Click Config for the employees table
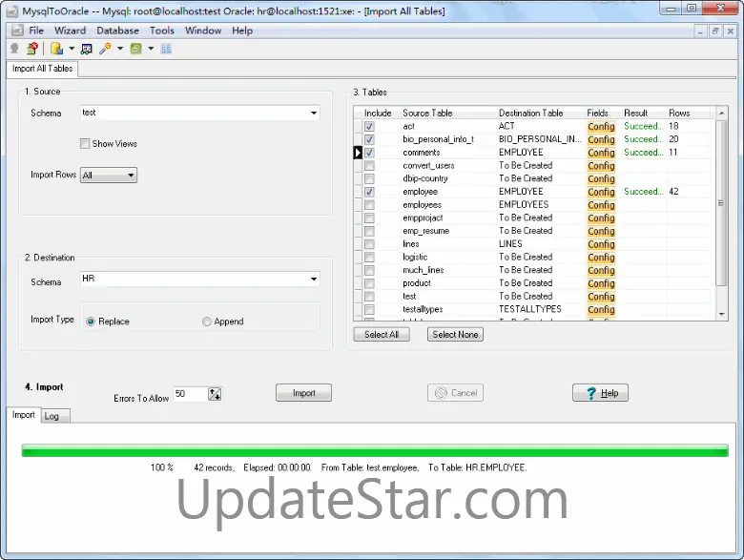Screen dimensions: 744x560 601,204
